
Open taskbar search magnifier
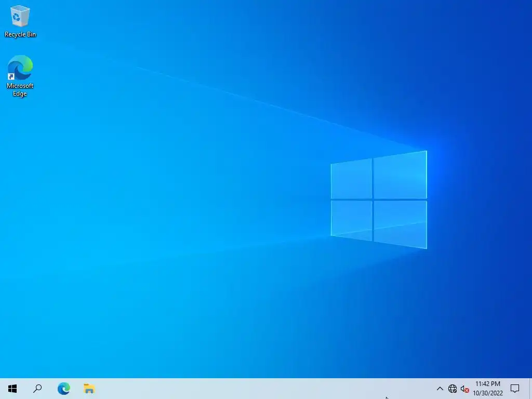[x=37, y=389]
